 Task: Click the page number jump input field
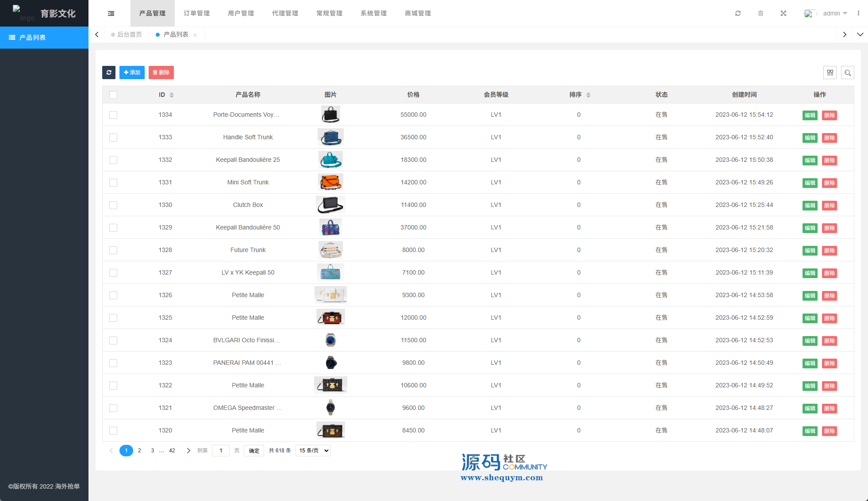221,451
